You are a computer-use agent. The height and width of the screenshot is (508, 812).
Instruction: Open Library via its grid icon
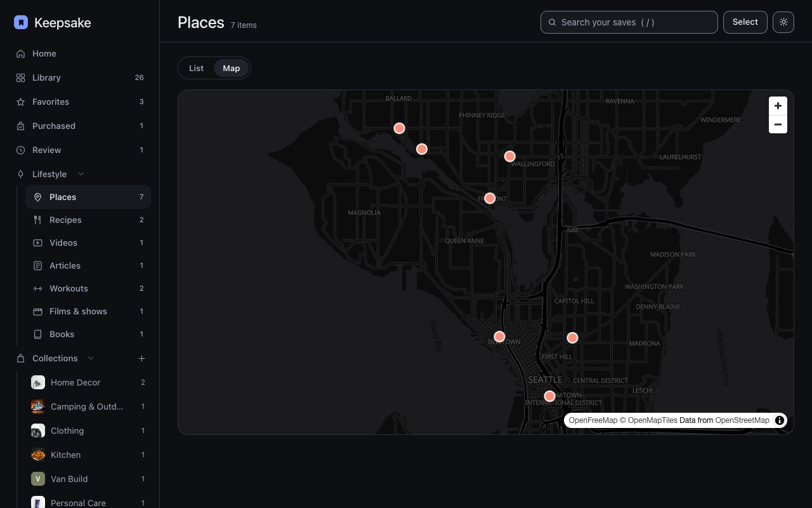pos(20,78)
